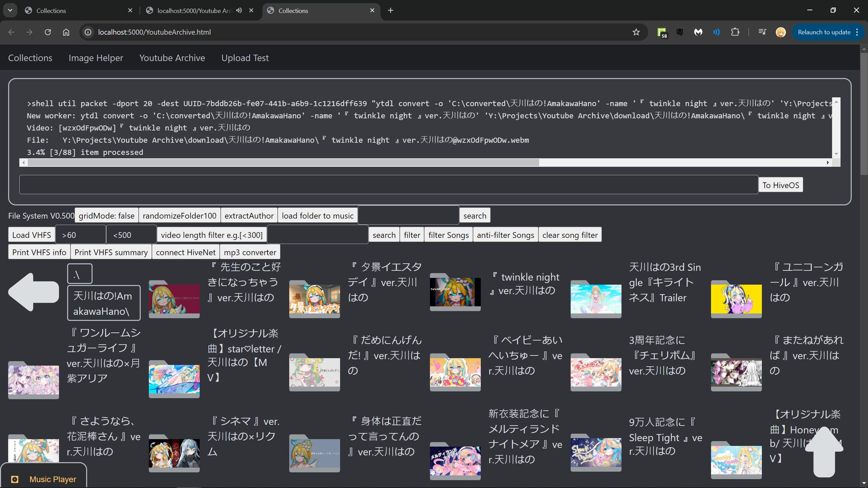Toggle gridMode from false to true
The image size is (868, 488).
point(106,215)
